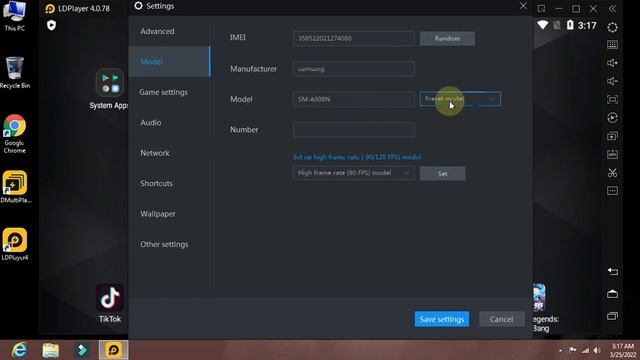Viewport: 640px width, 360px height.
Task: Open keyboard mapping icon in sidebar
Action: [x=612, y=45]
